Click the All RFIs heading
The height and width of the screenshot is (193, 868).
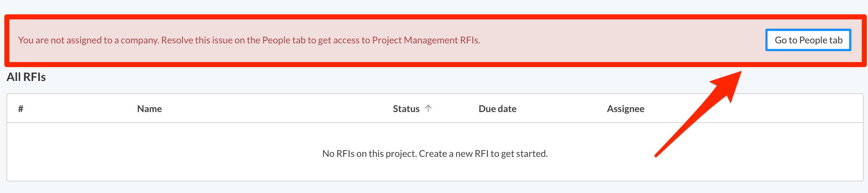[26, 77]
